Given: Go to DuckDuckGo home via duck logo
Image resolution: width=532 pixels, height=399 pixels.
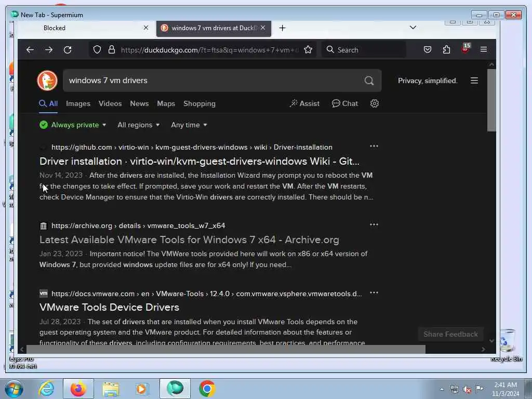Looking at the screenshot, I should click(47, 81).
